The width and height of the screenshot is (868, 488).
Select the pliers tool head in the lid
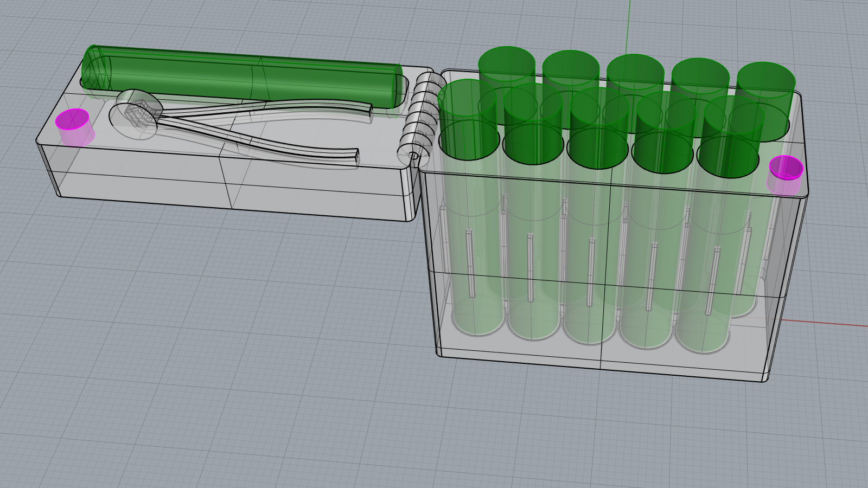click(x=136, y=114)
